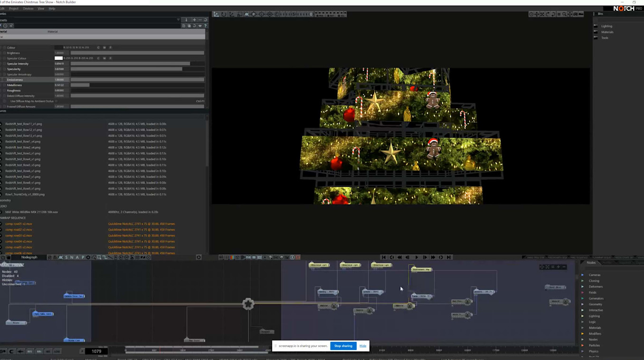Expand the Generators node category
This screenshot has height=360, width=644.
coord(583,298)
